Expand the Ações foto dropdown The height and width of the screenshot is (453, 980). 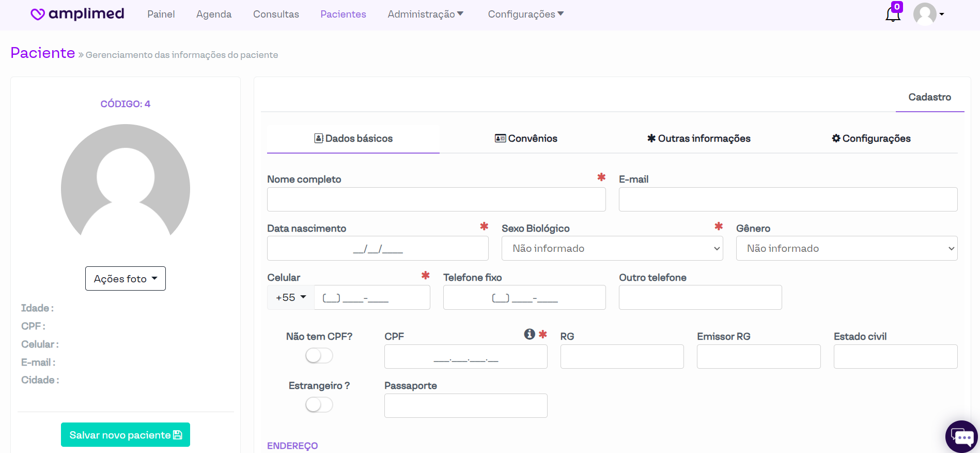click(x=126, y=279)
